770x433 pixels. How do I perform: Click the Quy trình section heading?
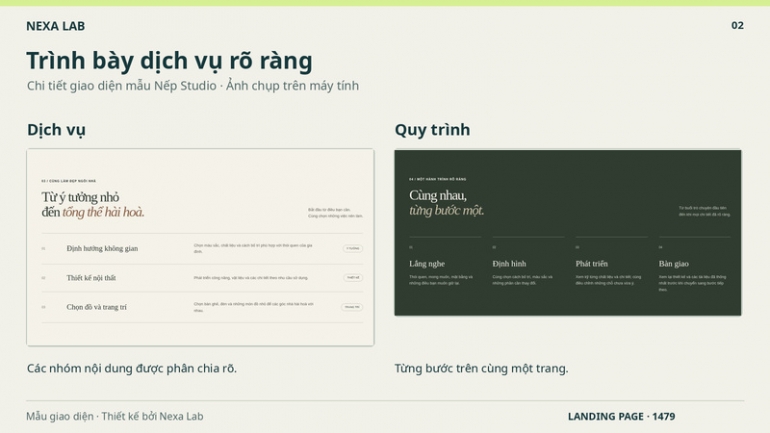(432, 130)
